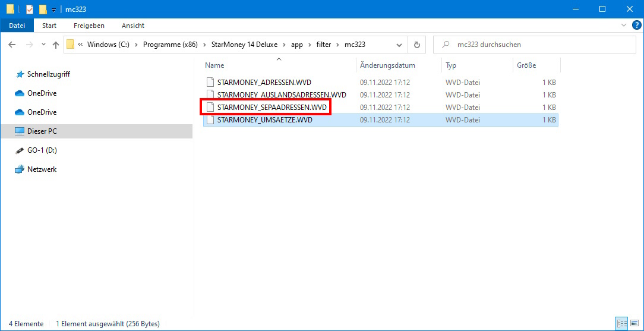Image resolution: width=644 pixels, height=331 pixels.
Task: Open the Freigeben ribbon tab
Action: tap(89, 26)
